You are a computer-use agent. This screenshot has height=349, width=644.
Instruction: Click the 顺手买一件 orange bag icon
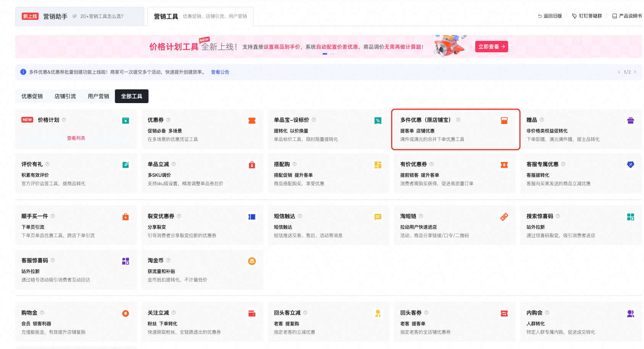126,217
